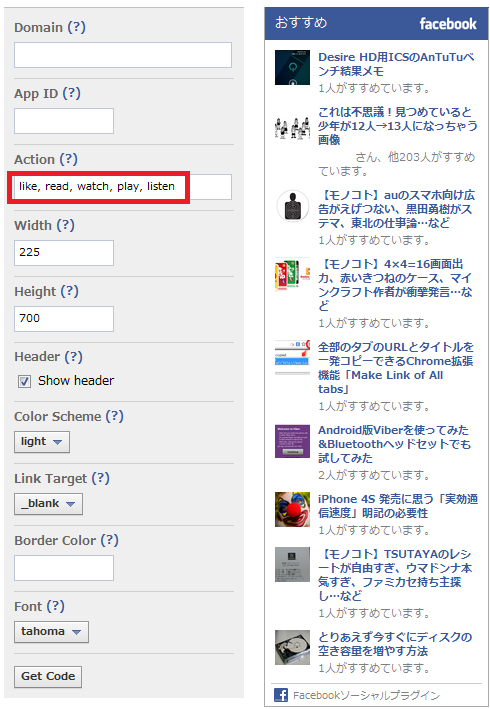Viewport: 490px width, 709px height.
Task: Open the Link Target _blank dropdown
Action: click(48, 504)
